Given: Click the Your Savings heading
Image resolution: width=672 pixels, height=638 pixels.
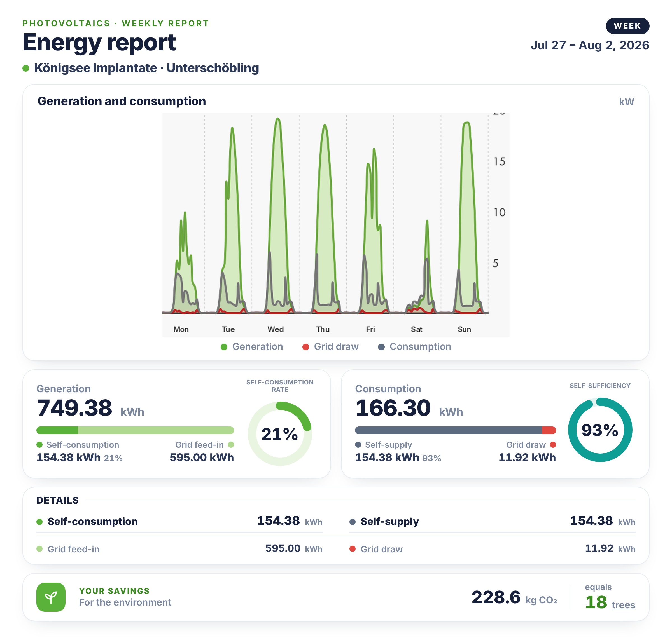Looking at the screenshot, I should point(114,591).
